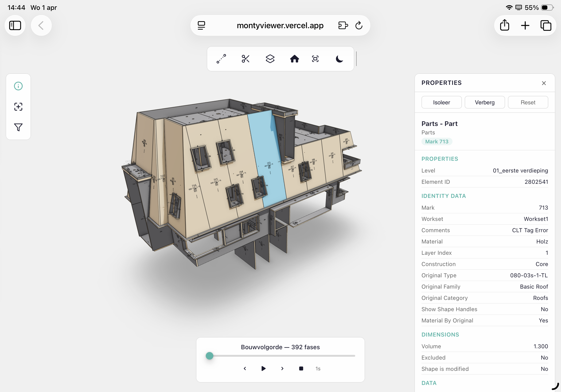
Task: Activate the scissors section cut tool
Action: (245, 59)
